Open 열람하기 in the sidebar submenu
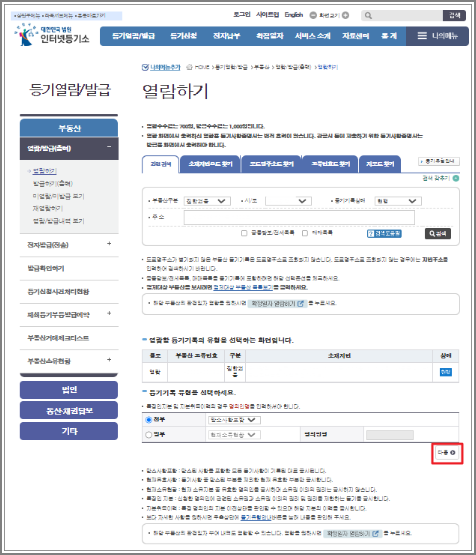 click(x=45, y=171)
